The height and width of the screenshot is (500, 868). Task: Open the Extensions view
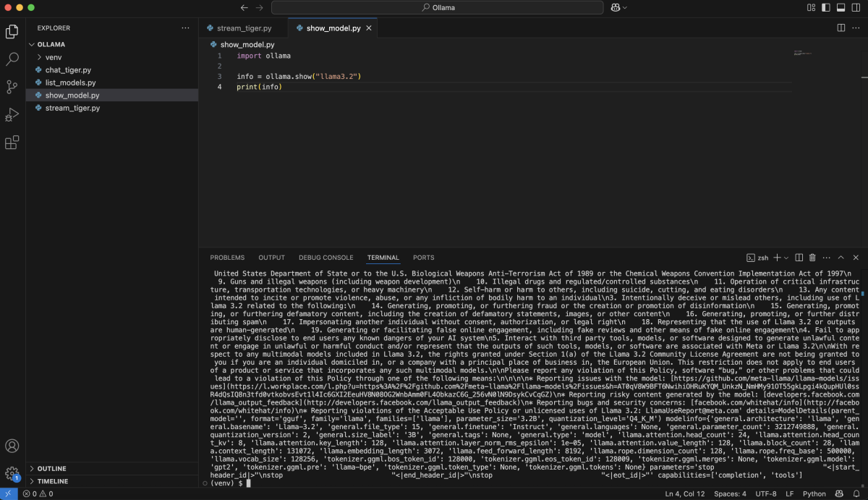click(x=12, y=143)
